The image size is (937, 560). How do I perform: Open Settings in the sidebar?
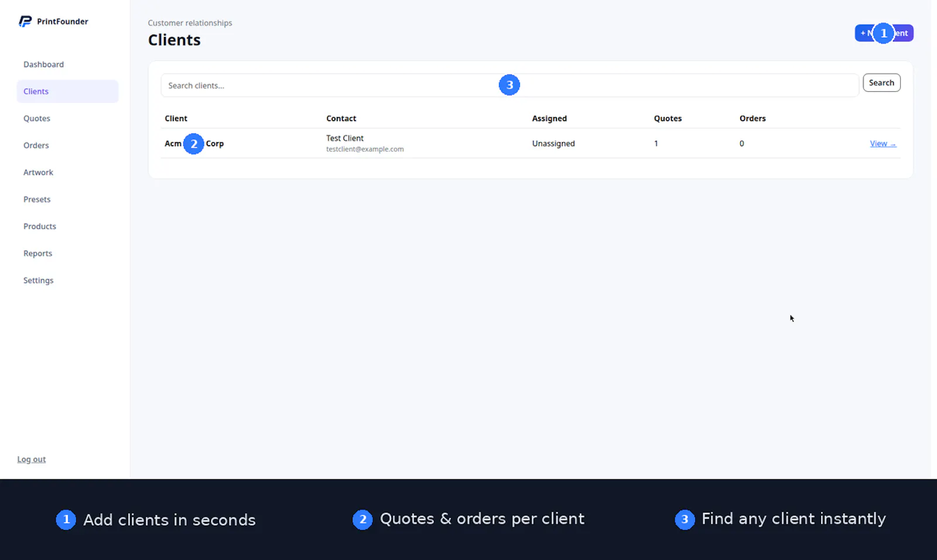tap(38, 280)
